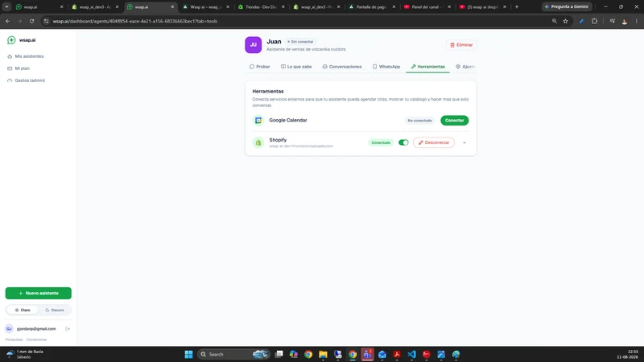This screenshot has width=644, height=362.
Task: Click the weather widget in the taskbar
Action: click(26, 354)
